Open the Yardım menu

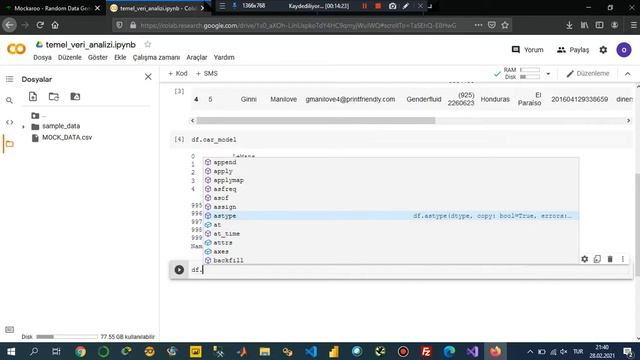[224, 58]
